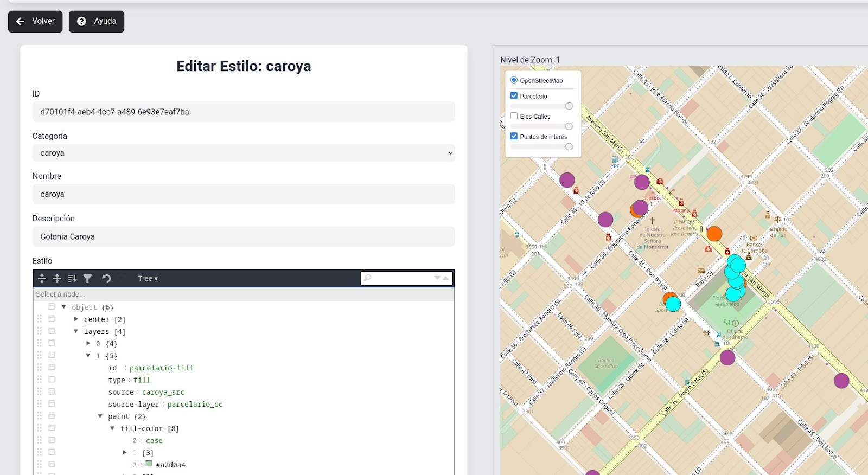Click the Select a node path bar

click(x=244, y=294)
